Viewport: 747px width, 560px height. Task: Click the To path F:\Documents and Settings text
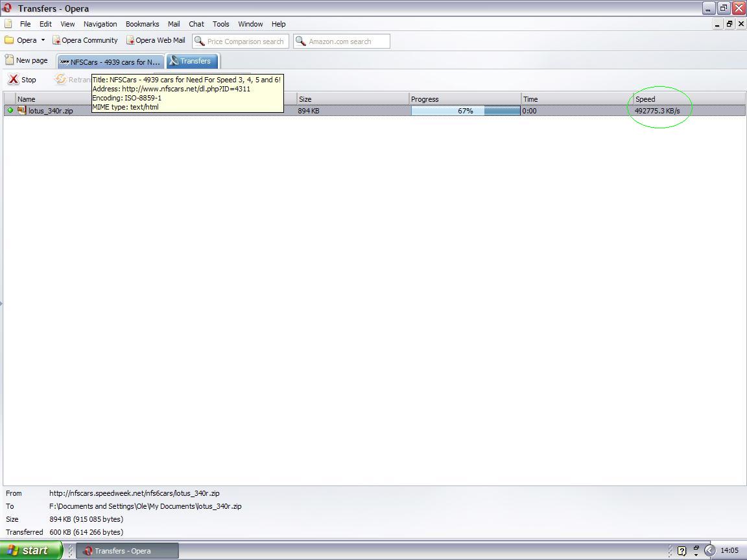(x=145, y=506)
